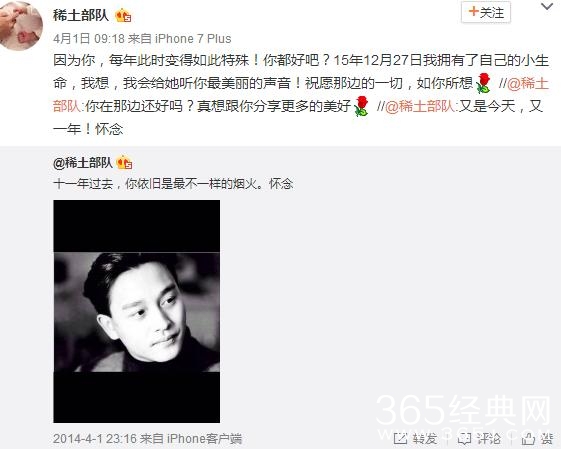The image size is (561, 449).
Task: Click the 稀土部队 username at post top
Action: tap(81, 15)
